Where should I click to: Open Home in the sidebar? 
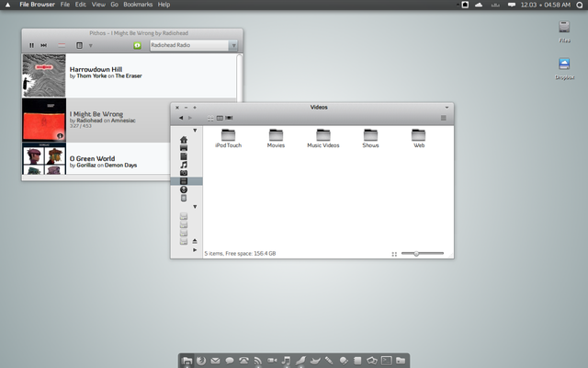pyautogui.click(x=184, y=139)
